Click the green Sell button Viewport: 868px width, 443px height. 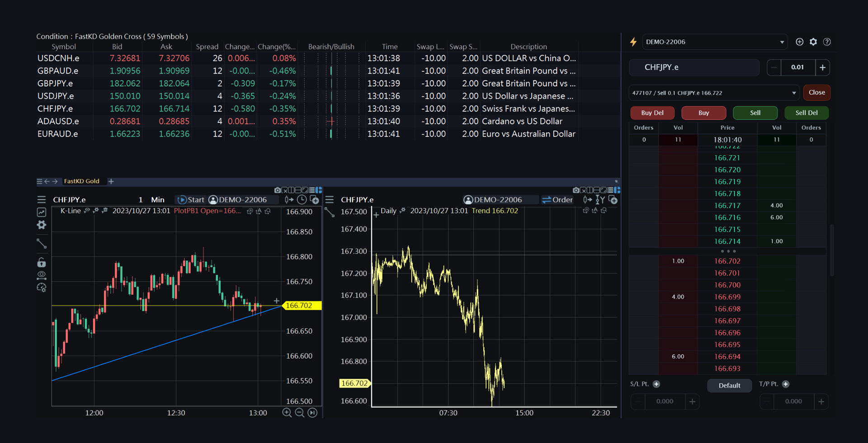(755, 113)
